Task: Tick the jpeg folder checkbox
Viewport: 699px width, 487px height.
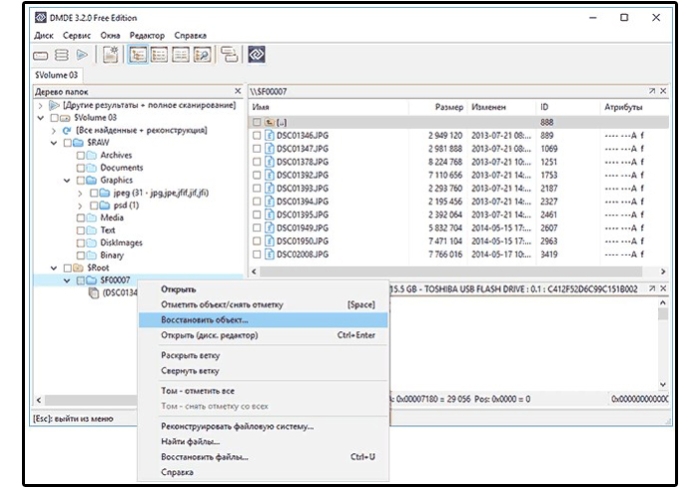Action: tap(94, 193)
